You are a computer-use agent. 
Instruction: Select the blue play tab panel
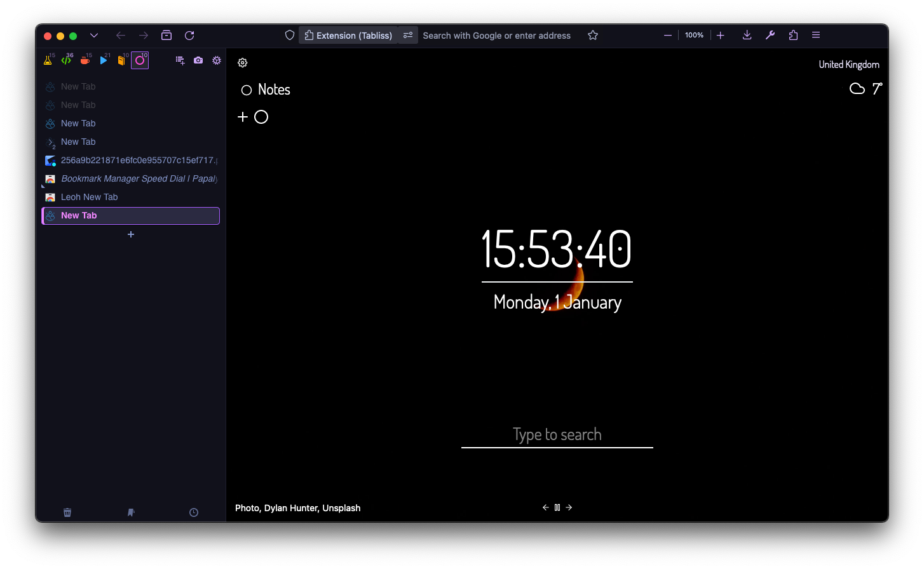103,60
